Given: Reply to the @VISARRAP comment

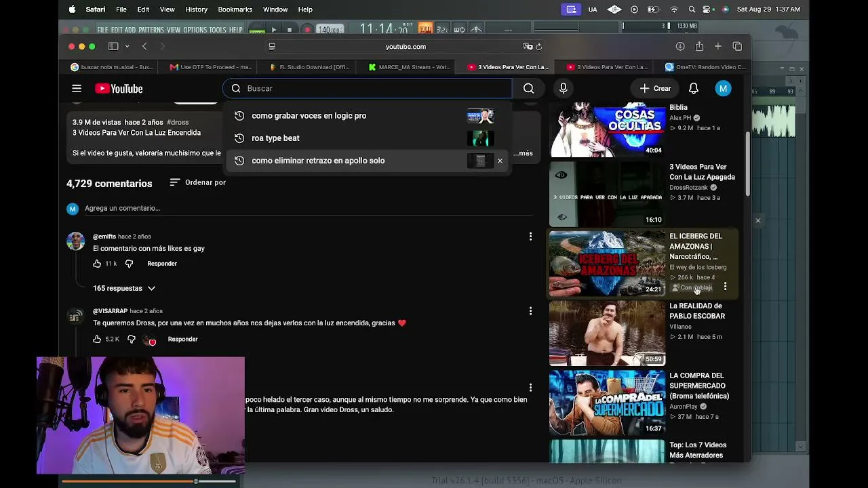Looking at the screenshot, I should (x=182, y=339).
